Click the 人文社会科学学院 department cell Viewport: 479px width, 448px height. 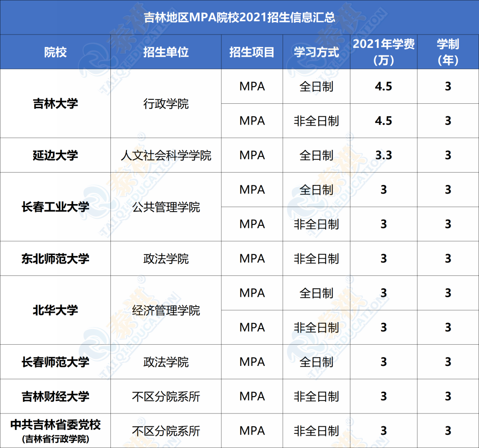tap(166, 155)
